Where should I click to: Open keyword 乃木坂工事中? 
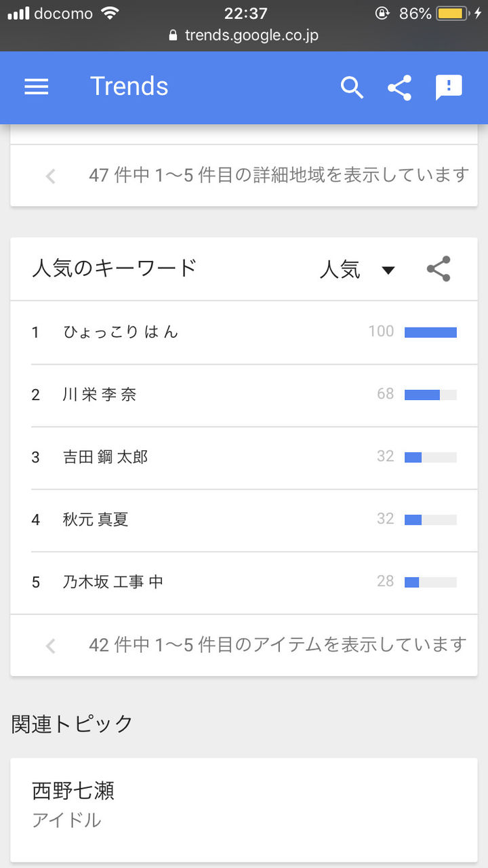[x=113, y=582]
